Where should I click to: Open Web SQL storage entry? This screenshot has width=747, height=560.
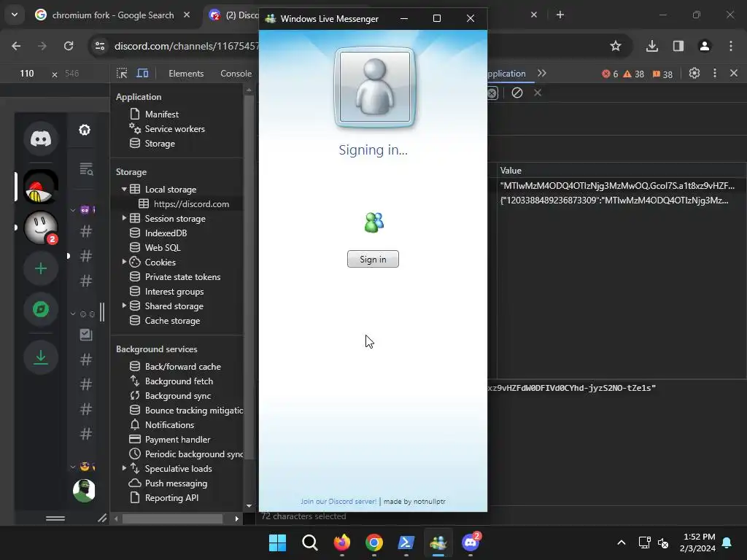tap(163, 248)
